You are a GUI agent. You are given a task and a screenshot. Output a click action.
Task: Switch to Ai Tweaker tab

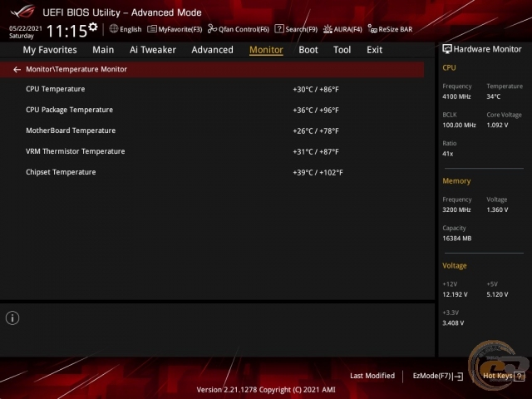153,50
